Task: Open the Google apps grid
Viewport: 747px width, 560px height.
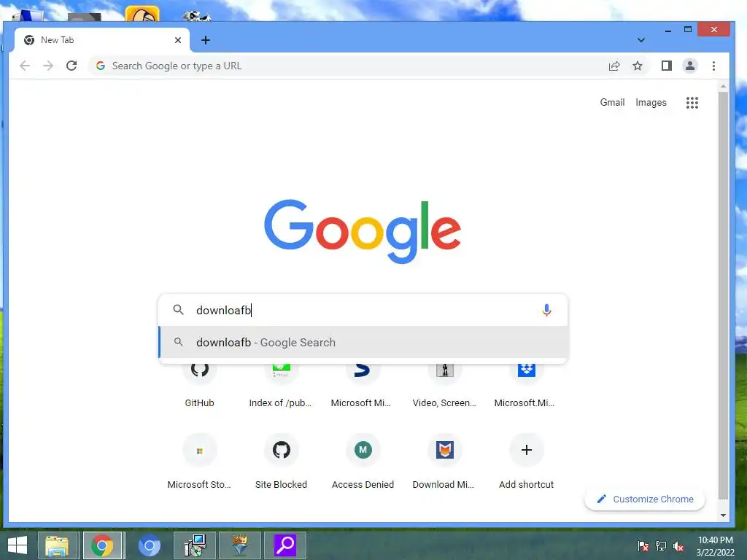Action: coord(692,102)
